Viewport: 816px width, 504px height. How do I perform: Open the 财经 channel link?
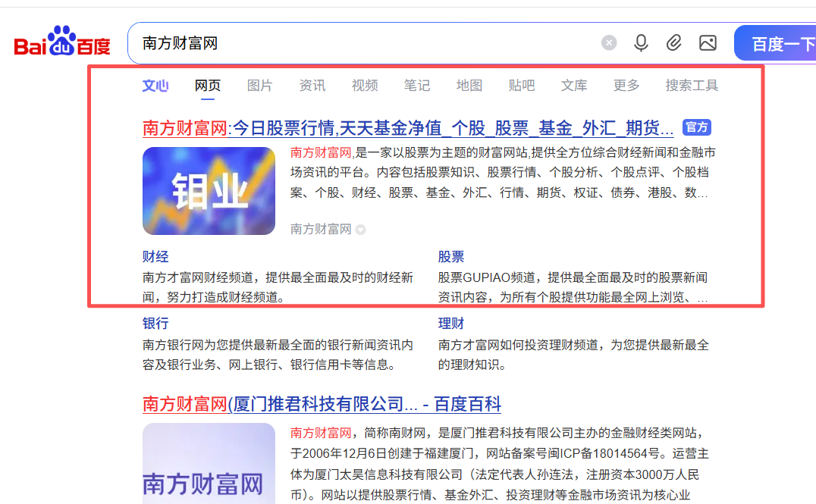[x=155, y=257]
